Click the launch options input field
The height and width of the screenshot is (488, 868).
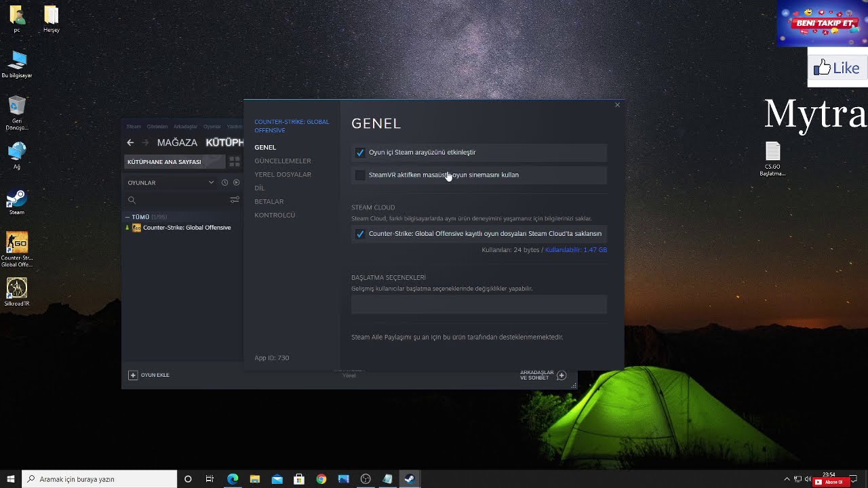click(x=479, y=304)
